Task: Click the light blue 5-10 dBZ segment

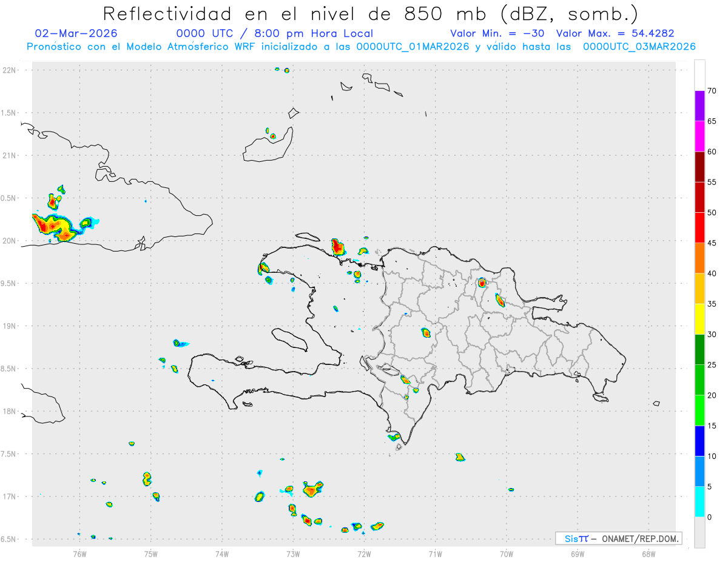Action: [699, 471]
